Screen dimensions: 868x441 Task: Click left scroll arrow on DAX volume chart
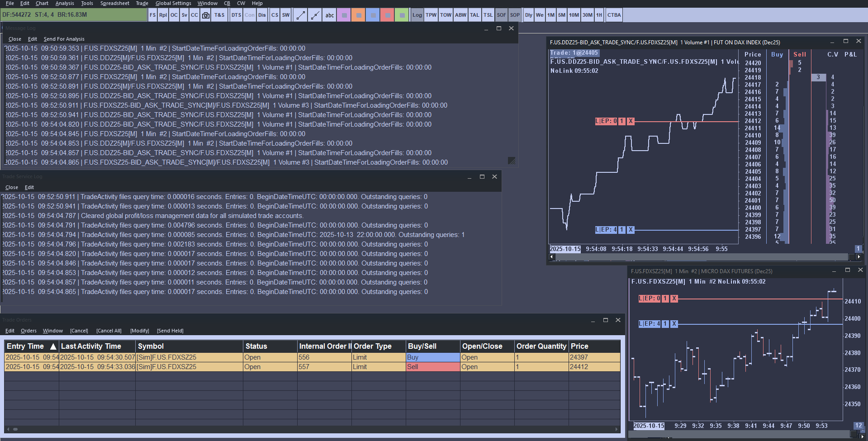click(x=552, y=257)
